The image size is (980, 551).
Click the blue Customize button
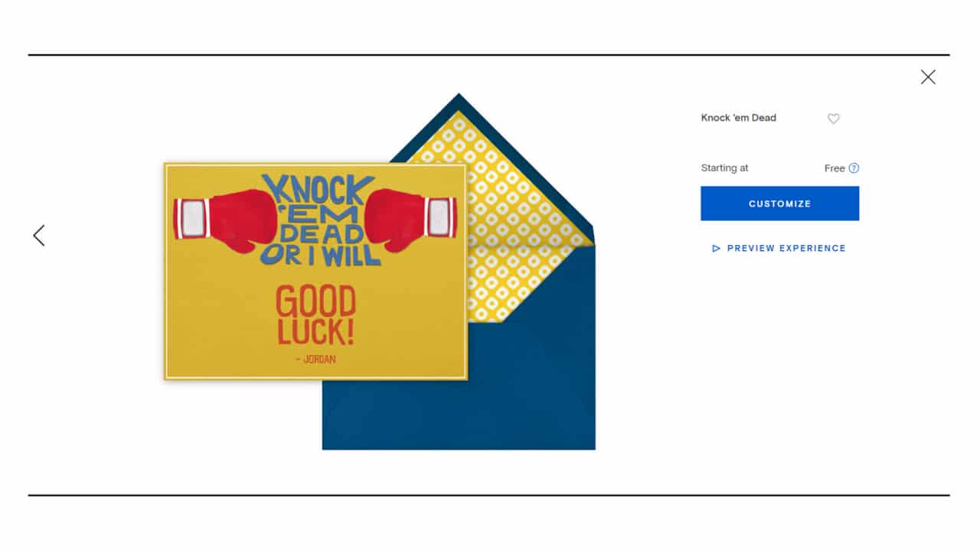point(779,204)
